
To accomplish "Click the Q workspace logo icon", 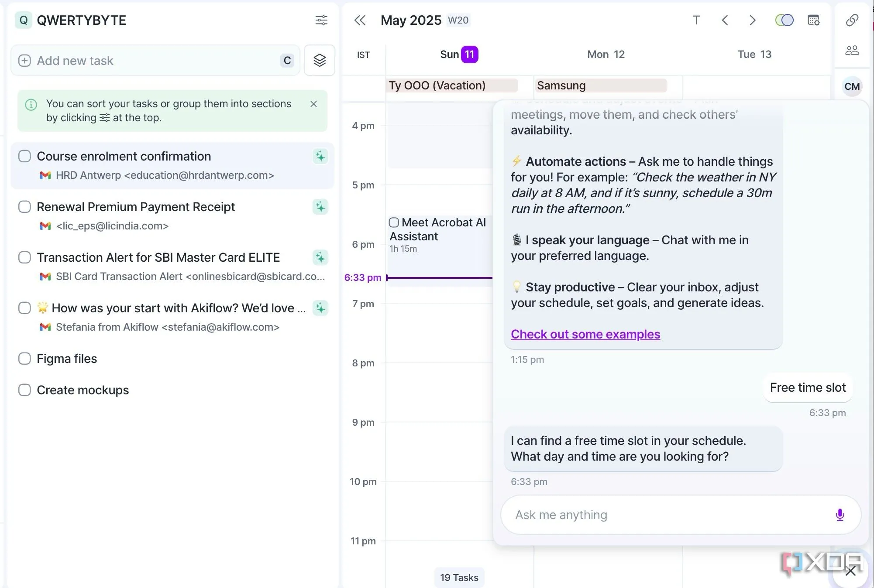I will (24, 20).
